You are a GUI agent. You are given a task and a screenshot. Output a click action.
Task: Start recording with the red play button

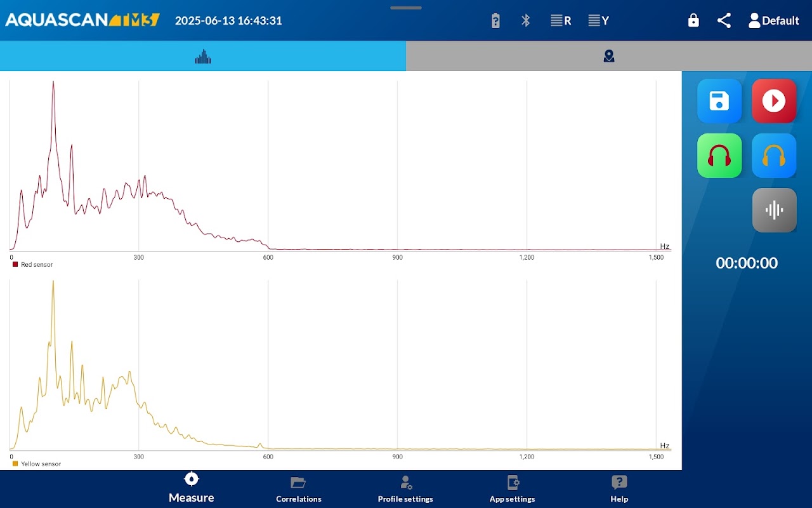[774, 101]
